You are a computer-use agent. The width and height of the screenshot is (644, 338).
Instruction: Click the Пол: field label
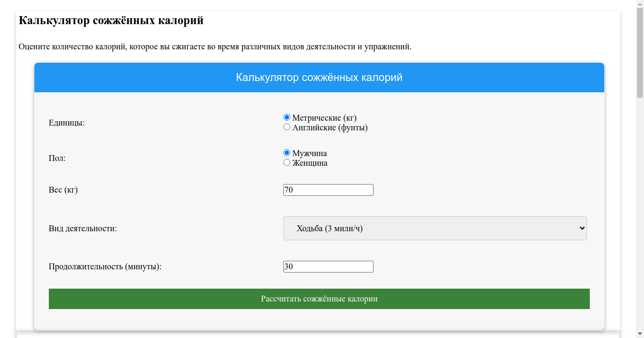[57, 158]
